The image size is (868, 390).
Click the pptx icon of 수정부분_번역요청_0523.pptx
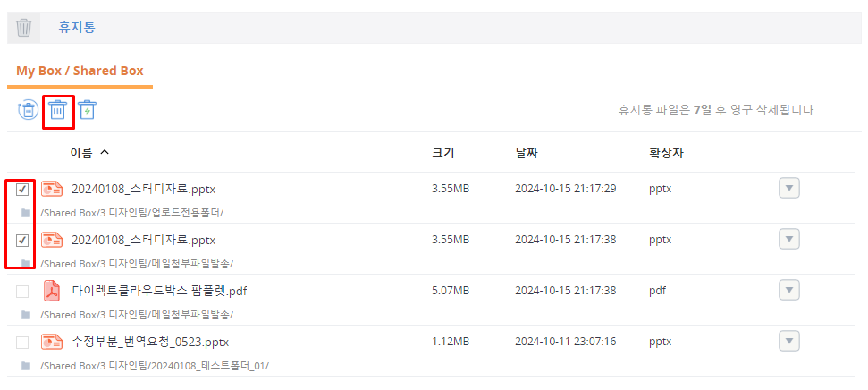point(53,342)
